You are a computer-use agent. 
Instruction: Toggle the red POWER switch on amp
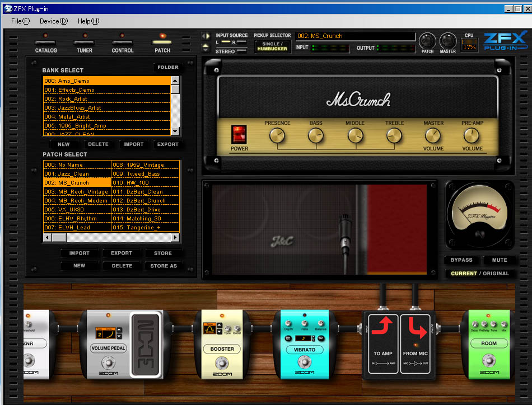click(239, 135)
